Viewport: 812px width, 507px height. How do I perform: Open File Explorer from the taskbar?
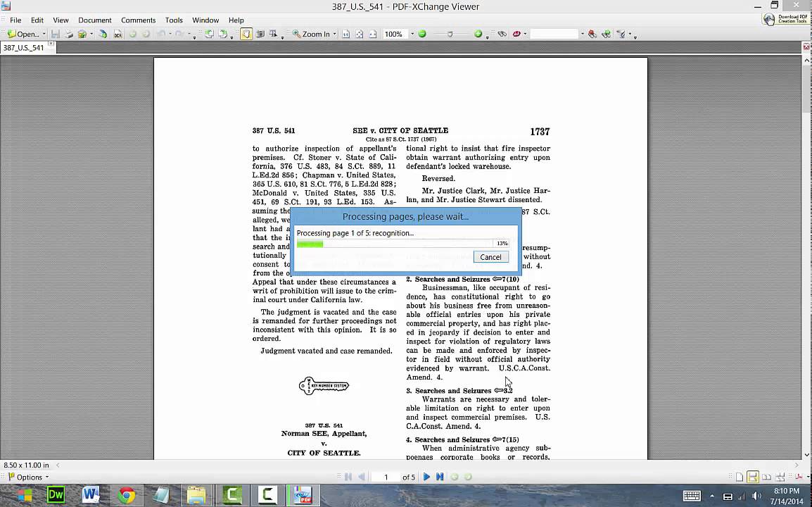point(196,495)
